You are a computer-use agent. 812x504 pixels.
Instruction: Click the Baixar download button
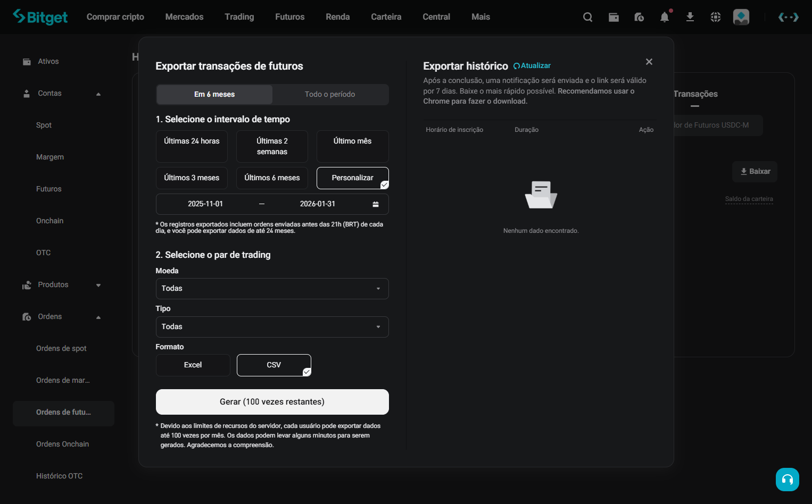coord(755,171)
